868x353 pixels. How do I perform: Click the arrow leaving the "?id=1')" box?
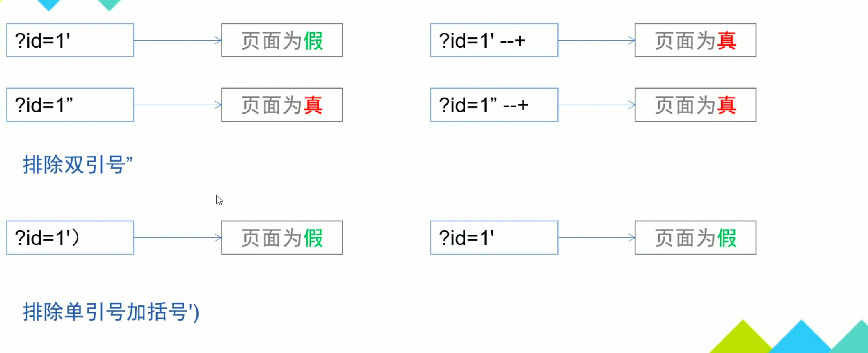point(177,238)
